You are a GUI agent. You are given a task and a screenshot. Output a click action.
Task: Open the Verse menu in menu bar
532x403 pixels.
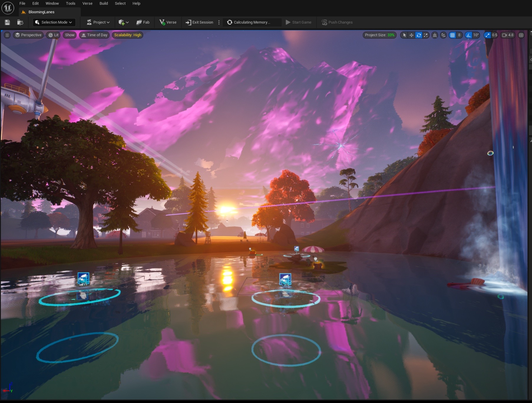tap(87, 4)
